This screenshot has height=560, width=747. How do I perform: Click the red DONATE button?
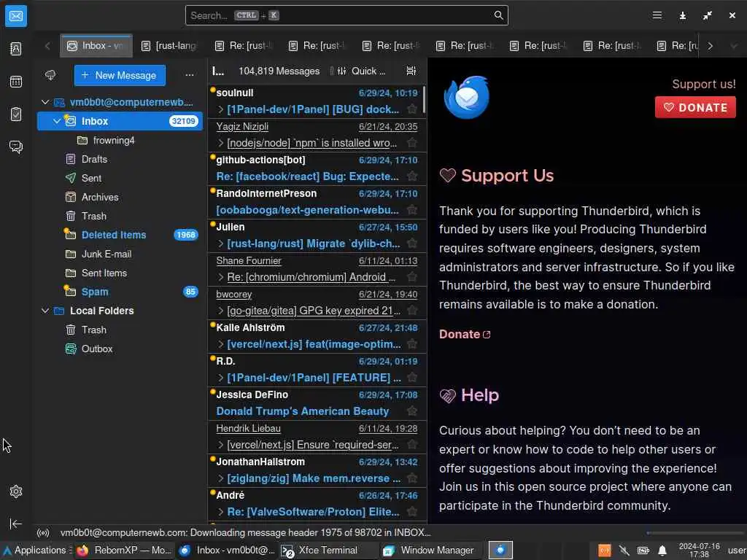point(695,107)
